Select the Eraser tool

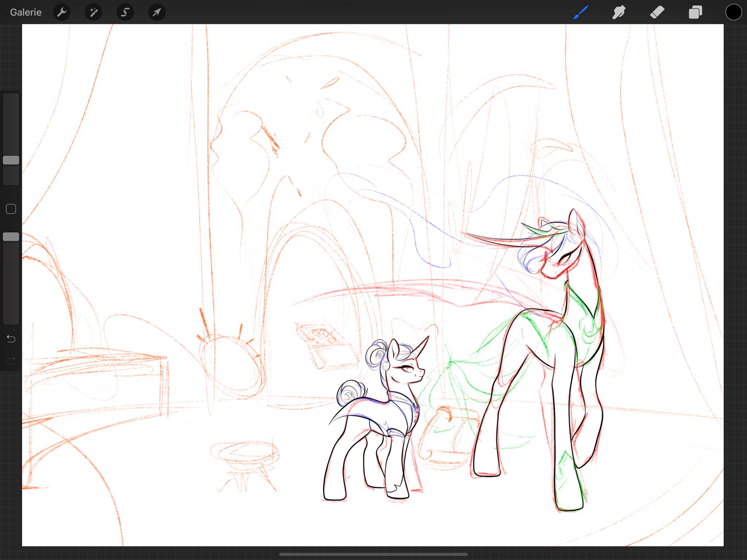657,12
